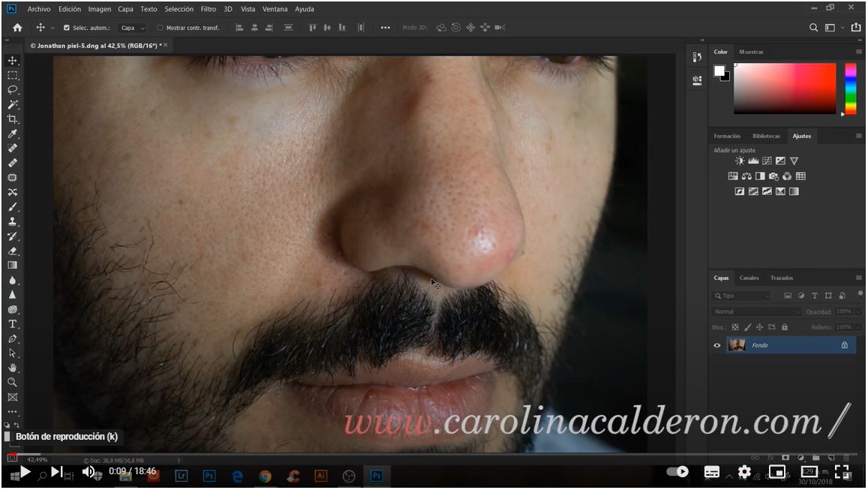Screen dimensions: 868x490
Task: Select the Brush tool
Action: (x=12, y=207)
